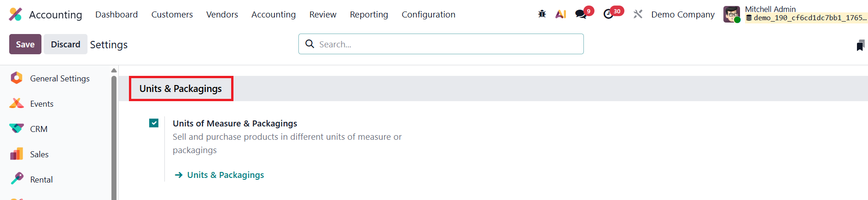
Task: Uncheck Units of Measure & Packagings checkbox
Action: (154, 123)
